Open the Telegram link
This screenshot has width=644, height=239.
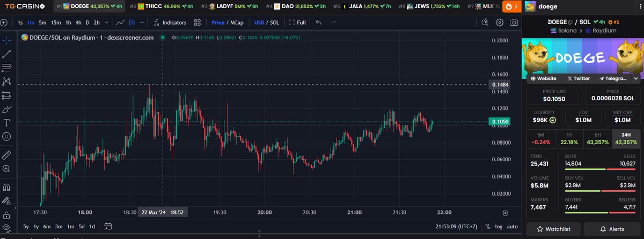613,78
